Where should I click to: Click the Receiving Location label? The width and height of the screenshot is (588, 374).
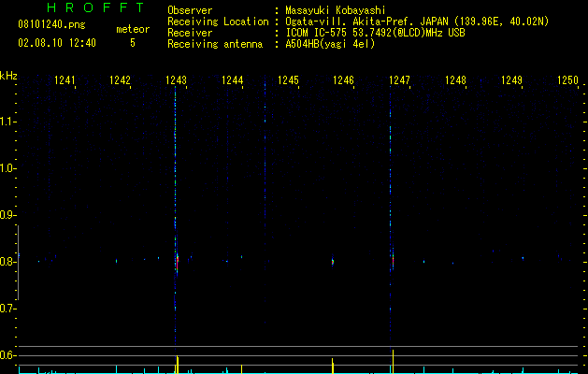[x=218, y=22]
